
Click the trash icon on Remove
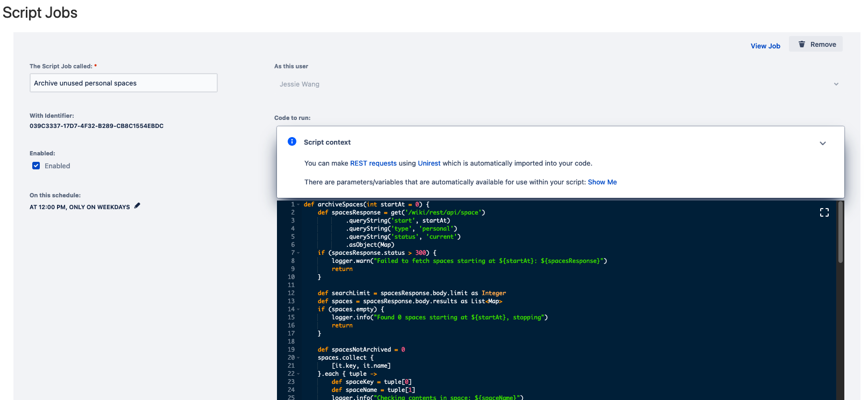801,44
